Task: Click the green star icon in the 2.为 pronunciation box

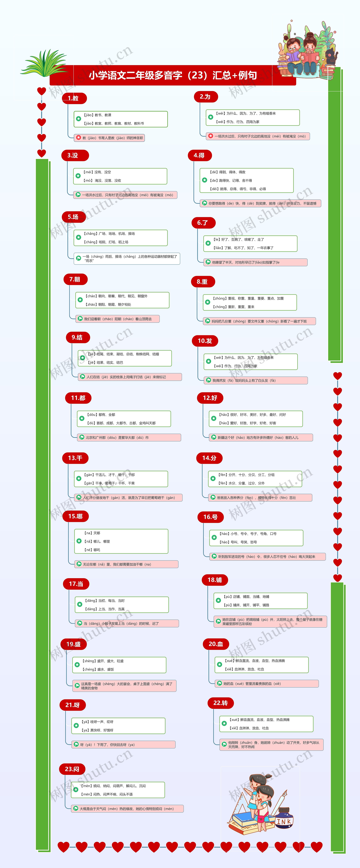Action: tap(211, 117)
